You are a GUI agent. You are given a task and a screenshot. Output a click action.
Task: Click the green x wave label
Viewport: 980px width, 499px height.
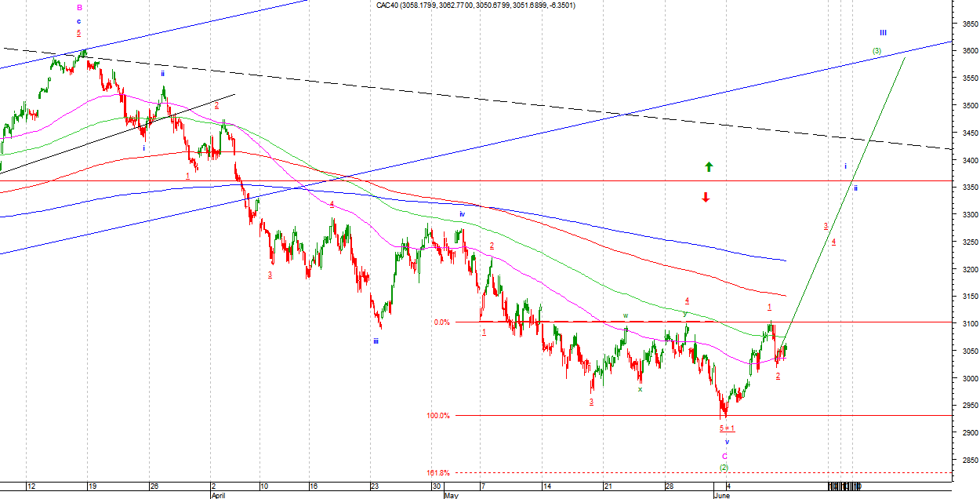coord(640,389)
